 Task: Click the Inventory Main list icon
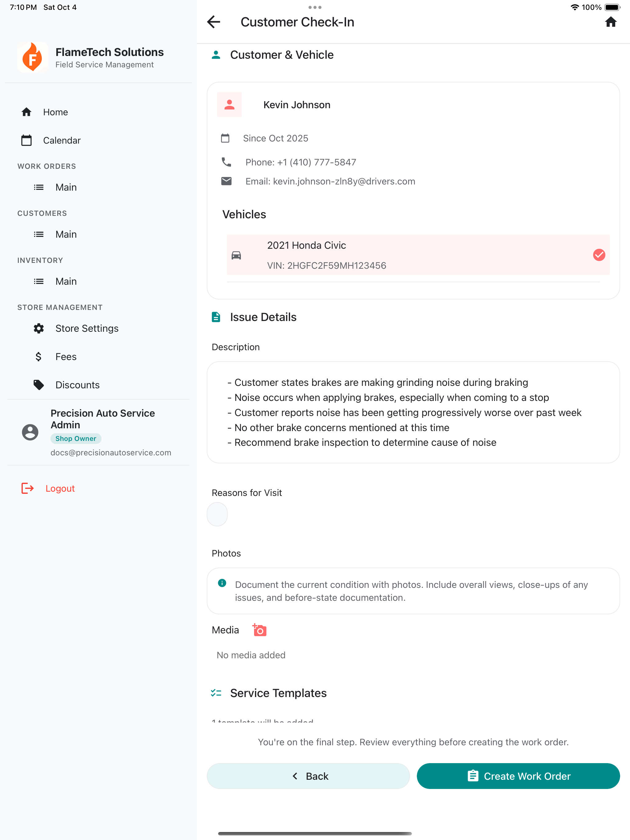[x=38, y=281]
